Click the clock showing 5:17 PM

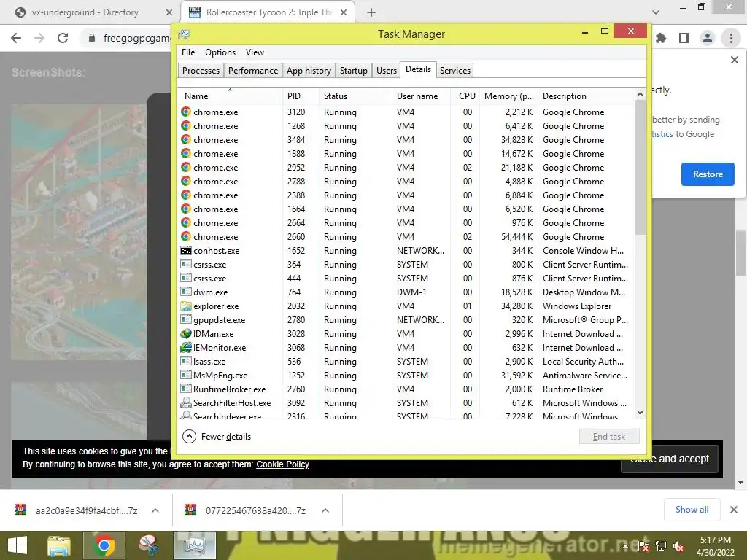pyautogui.click(x=715, y=540)
